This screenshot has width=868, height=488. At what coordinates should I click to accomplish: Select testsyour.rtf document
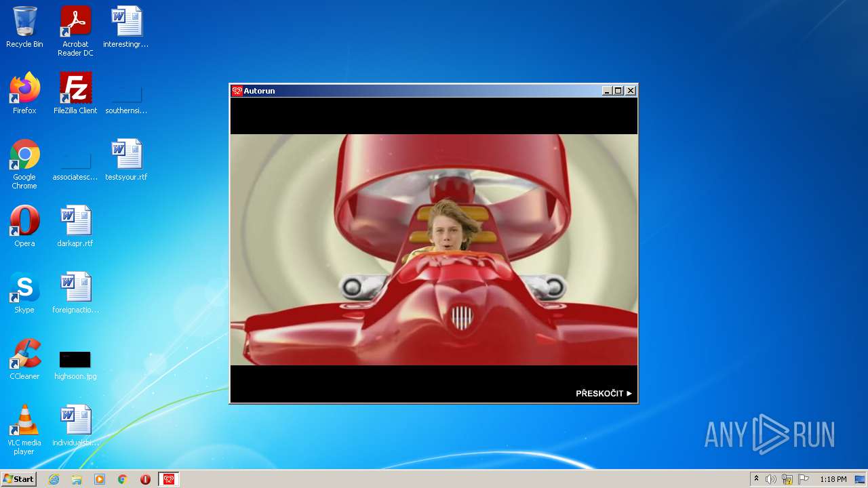point(126,160)
